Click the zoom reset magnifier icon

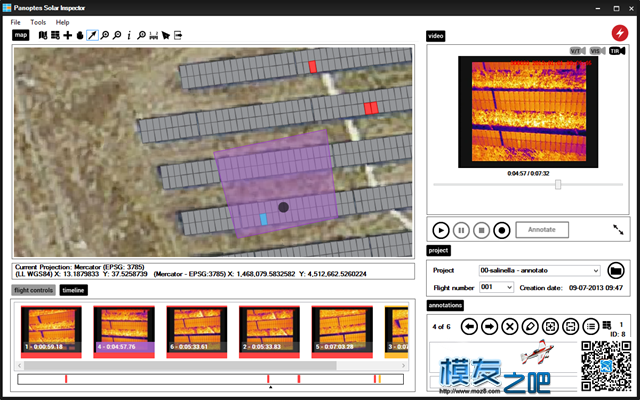pos(142,36)
